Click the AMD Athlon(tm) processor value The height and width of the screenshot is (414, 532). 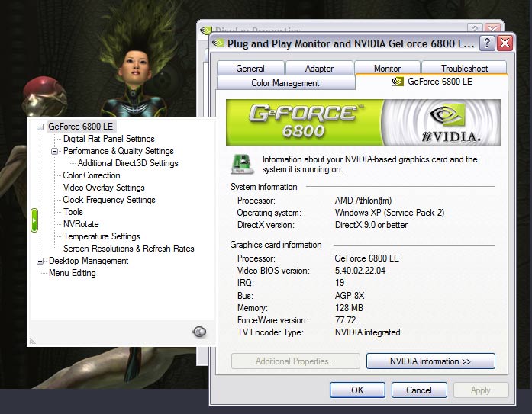click(x=363, y=201)
